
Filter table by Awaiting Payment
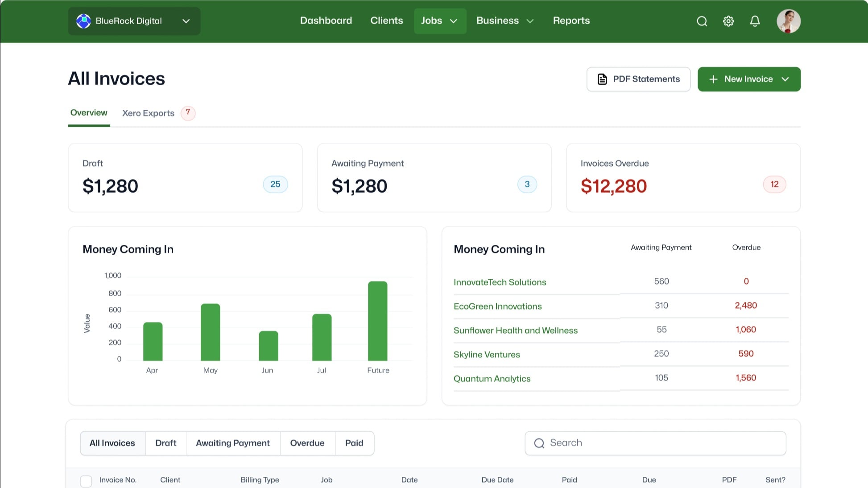coord(233,443)
